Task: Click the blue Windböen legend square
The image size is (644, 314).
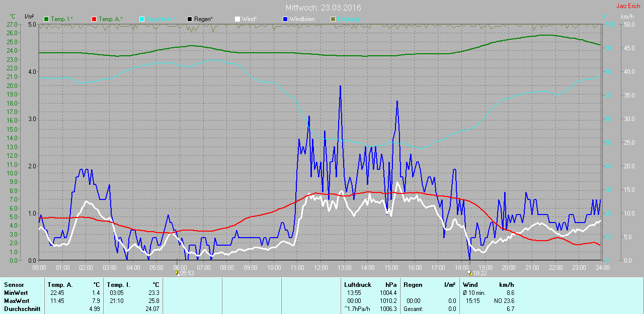Action: (285, 19)
